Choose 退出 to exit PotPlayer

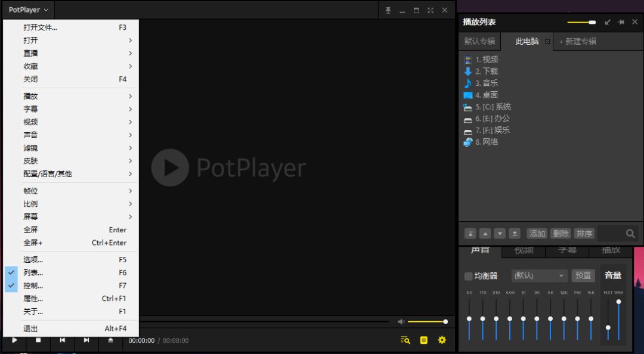(x=71, y=328)
